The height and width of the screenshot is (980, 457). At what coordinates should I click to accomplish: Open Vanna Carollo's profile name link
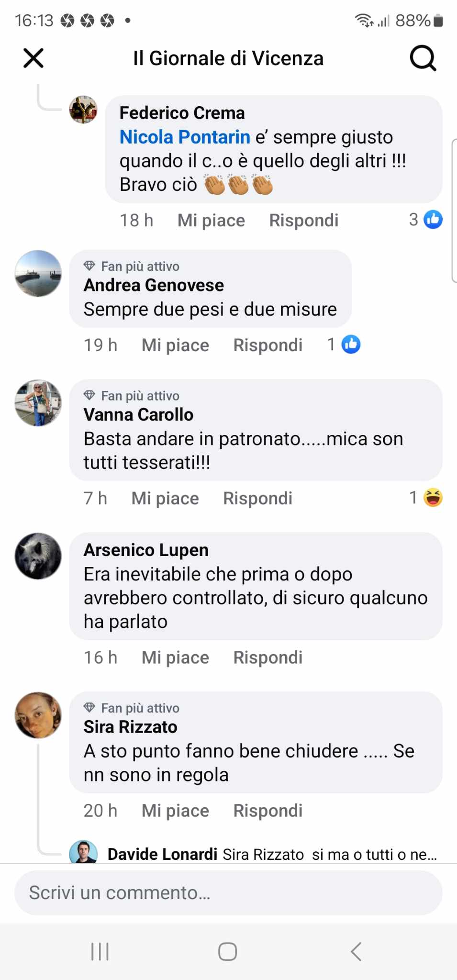pos(138,414)
